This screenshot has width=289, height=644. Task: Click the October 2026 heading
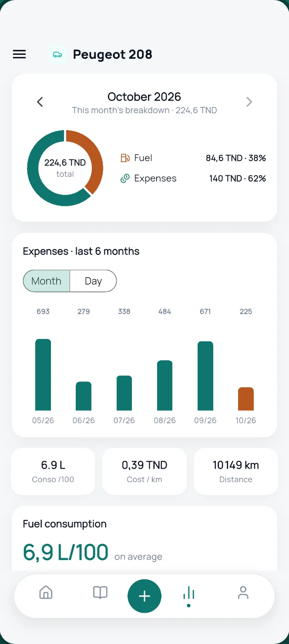144,97
